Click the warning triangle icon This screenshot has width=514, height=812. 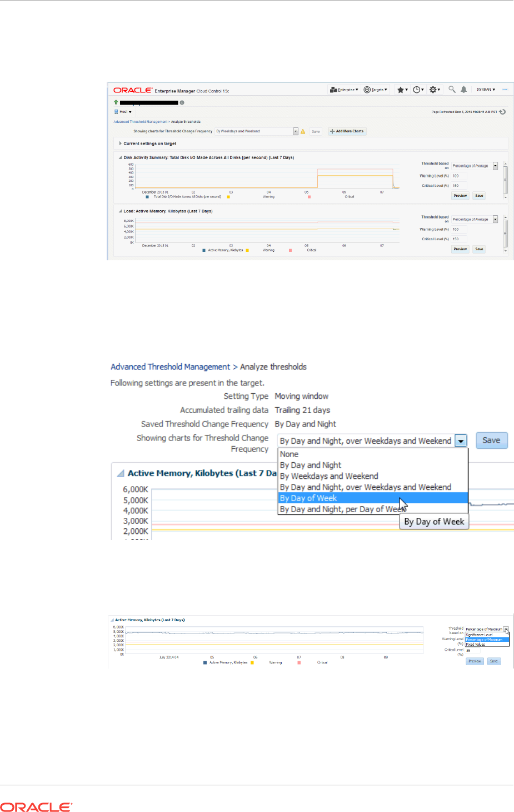(x=303, y=132)
